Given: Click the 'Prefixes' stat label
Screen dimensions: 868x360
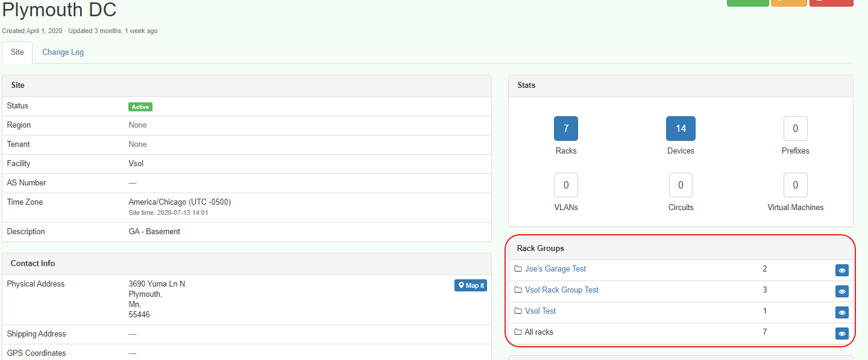Looking at the screenshot, I should [796, 151].
